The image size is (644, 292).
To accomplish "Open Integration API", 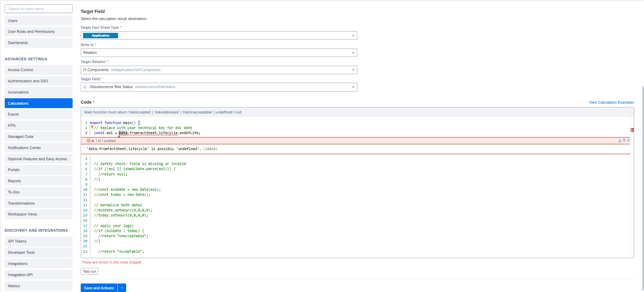I will click(39, 275).
